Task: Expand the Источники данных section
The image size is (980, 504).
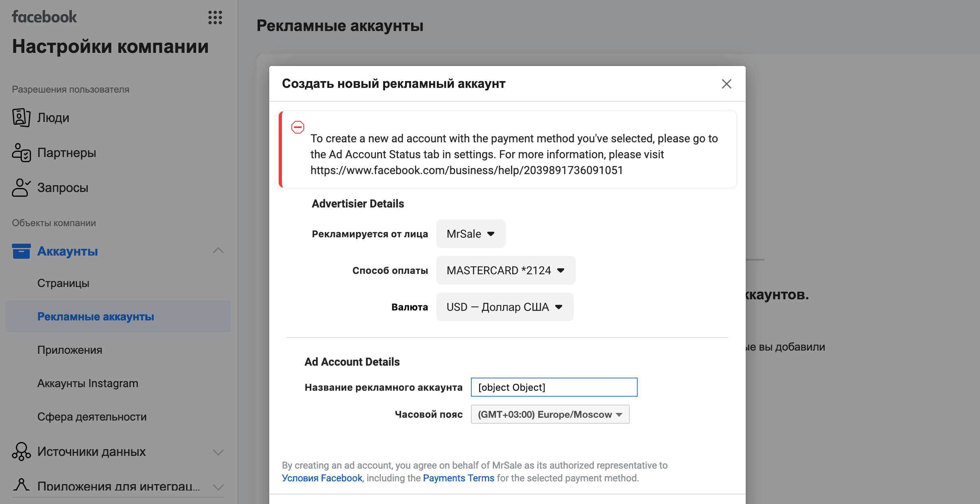Action: tap(218, 452)
